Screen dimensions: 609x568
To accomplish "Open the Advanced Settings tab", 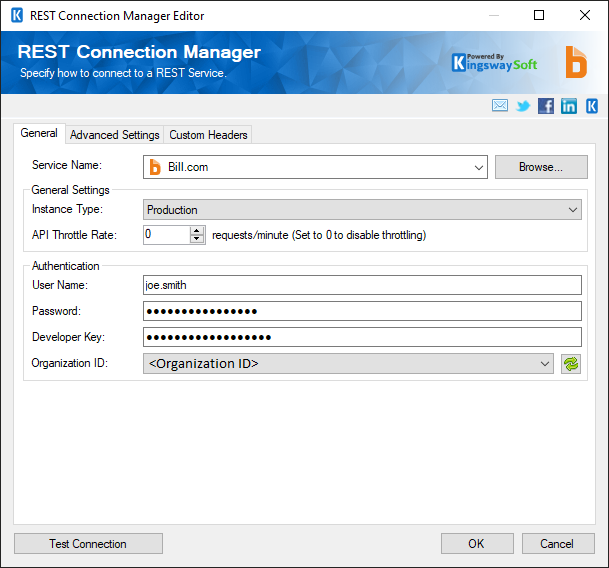I will (115, 135).
